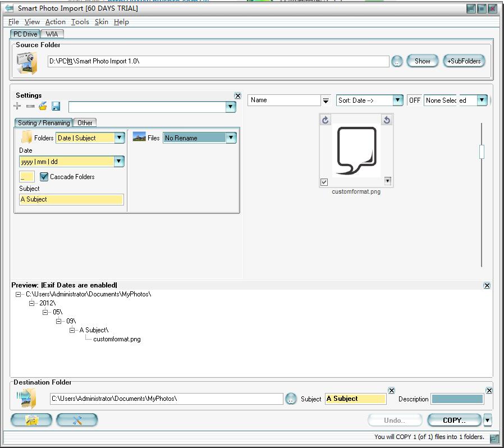The width and height of the screenshot is (504, 448).
Task: Click the +SubFolders button
Action: [464, 61]
